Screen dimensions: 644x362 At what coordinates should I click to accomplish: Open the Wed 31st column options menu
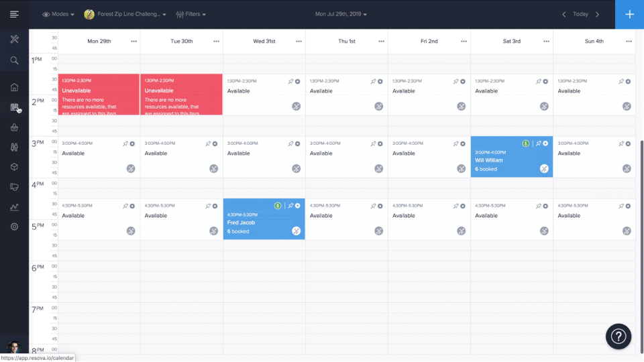pyautogui.click(x=299, y=42)
